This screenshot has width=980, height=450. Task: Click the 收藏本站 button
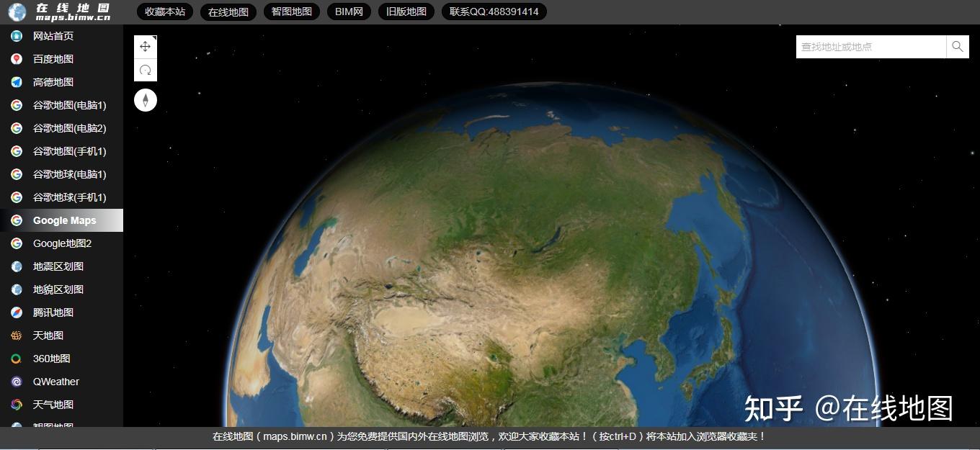click(x=164, y=12)
